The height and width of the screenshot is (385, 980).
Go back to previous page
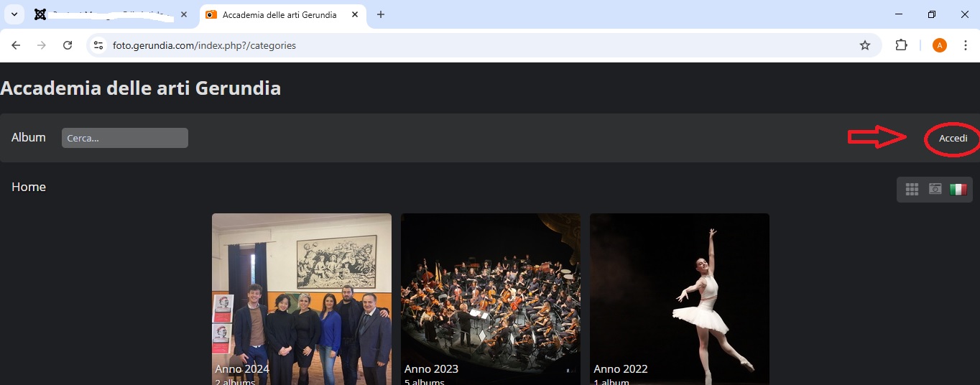click(x=16, y=45)
